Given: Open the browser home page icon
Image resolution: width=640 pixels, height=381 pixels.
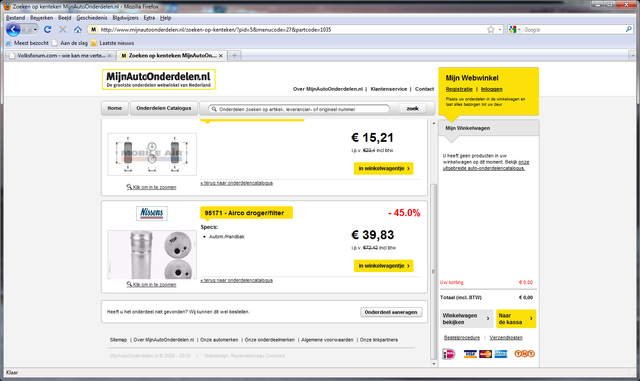Looking at the screenshot, I should click(78, 29).
